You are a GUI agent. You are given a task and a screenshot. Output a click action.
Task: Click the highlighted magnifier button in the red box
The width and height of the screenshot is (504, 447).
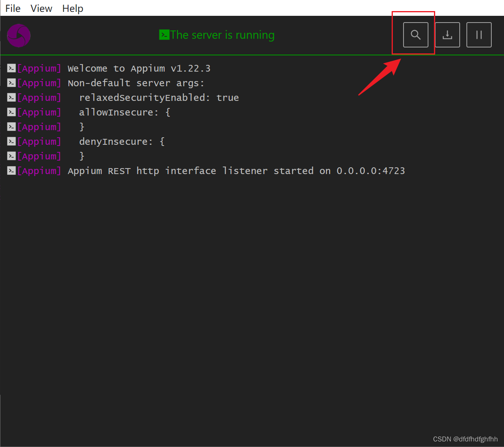pyautogui.click(x=415, y=35)
